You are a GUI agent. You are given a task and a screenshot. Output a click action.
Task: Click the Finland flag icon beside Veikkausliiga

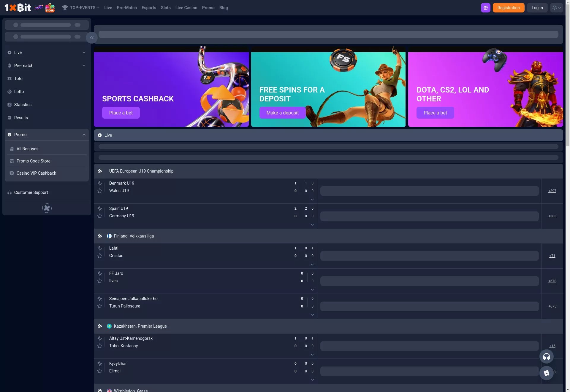tap(109, 236)
